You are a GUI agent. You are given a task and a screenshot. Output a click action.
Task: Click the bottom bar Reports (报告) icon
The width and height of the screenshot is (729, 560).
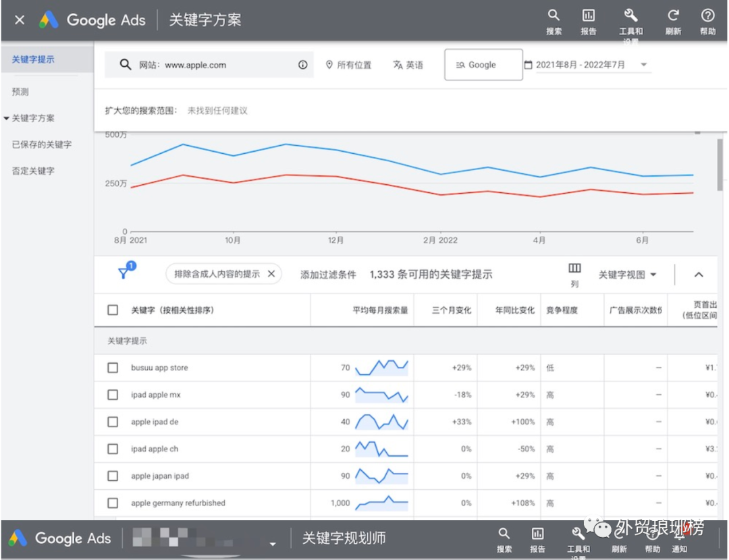(x=537, y=534)
